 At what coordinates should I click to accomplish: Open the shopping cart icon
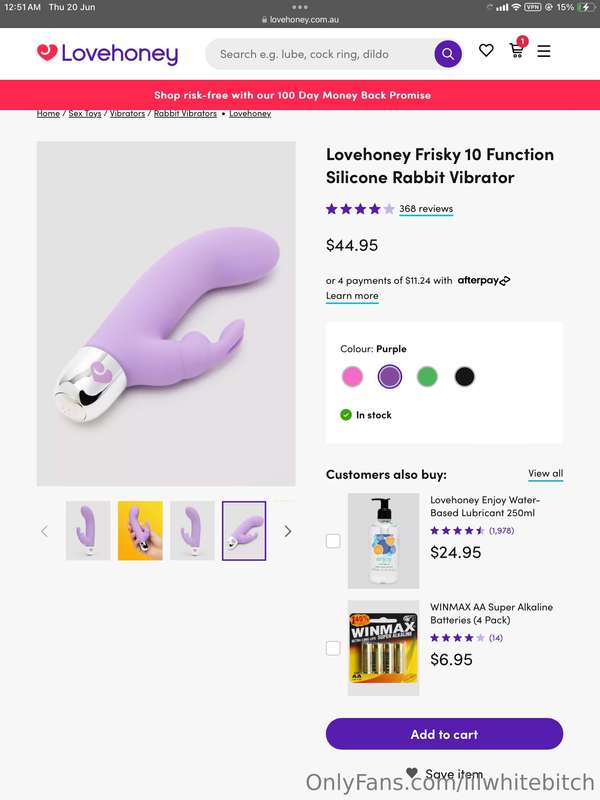(517, 50)
